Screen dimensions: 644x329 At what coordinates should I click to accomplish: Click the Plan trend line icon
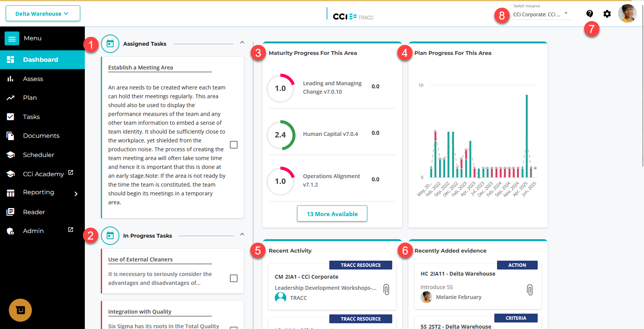click(x=10, y=98)
